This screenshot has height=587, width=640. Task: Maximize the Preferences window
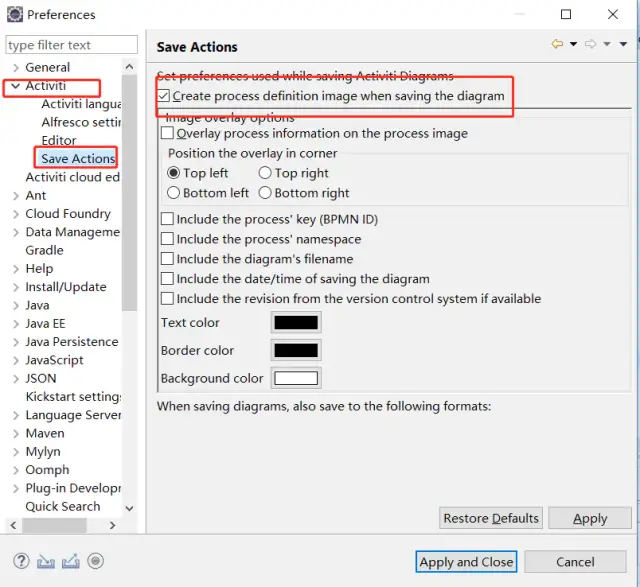[566, 14]
